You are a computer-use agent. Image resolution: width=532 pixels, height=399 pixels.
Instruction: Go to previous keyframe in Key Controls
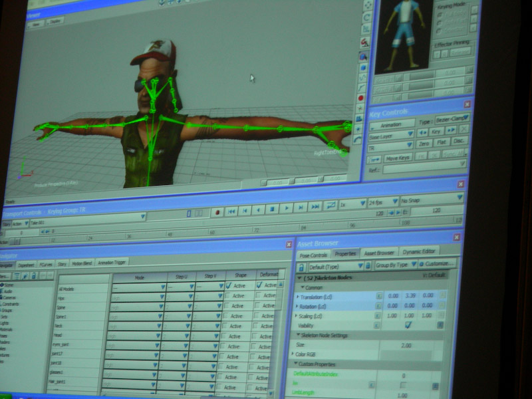(422, 132)
